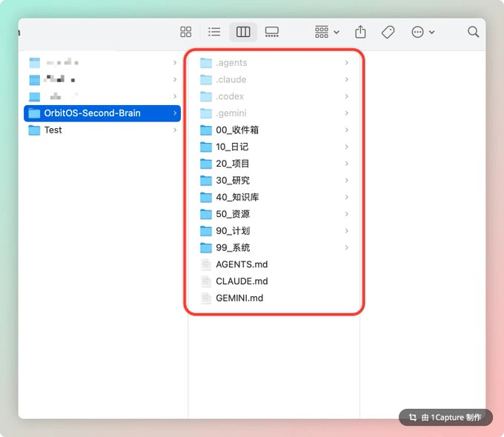Expand chevron beside 00_收件箱 folder
The width and height of the screenshot is (504, 437).
tap(346, 130)
